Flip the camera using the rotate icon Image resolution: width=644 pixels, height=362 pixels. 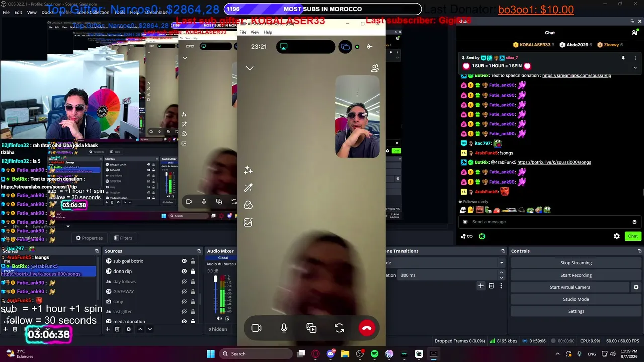click(x=339, y=328)
